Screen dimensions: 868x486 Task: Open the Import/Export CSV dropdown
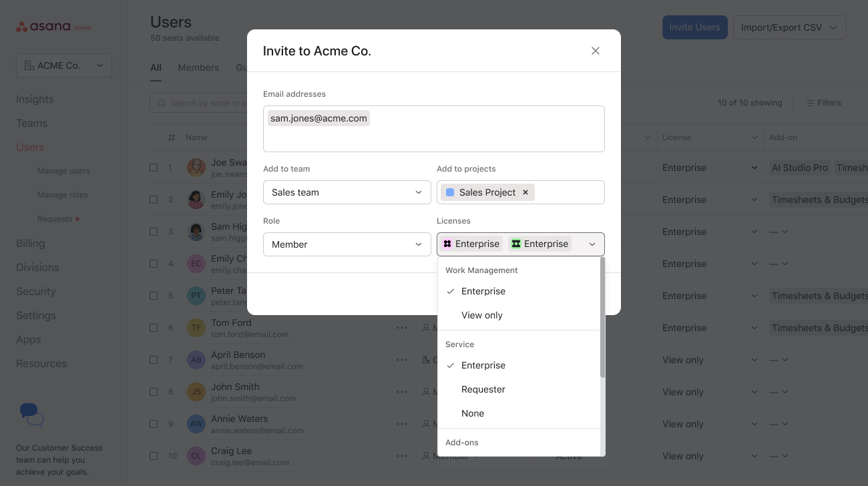(x=790, y=27)
